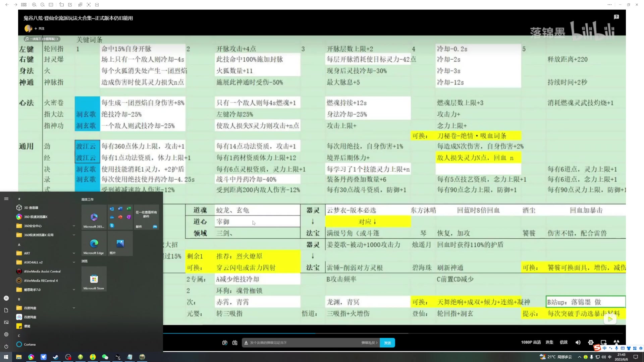Open the Microsoft 365 tile

[x=94, y=217]
